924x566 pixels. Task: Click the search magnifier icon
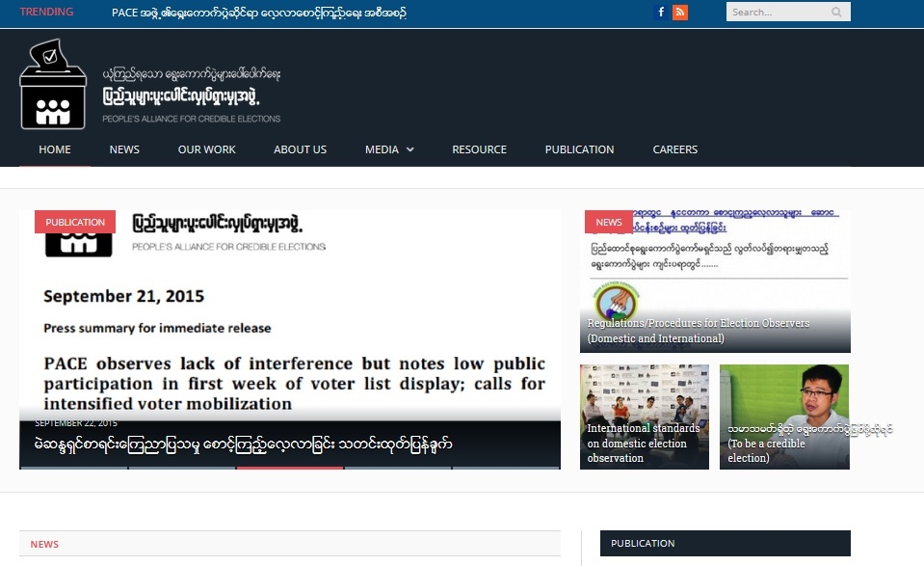coord(836,13)
